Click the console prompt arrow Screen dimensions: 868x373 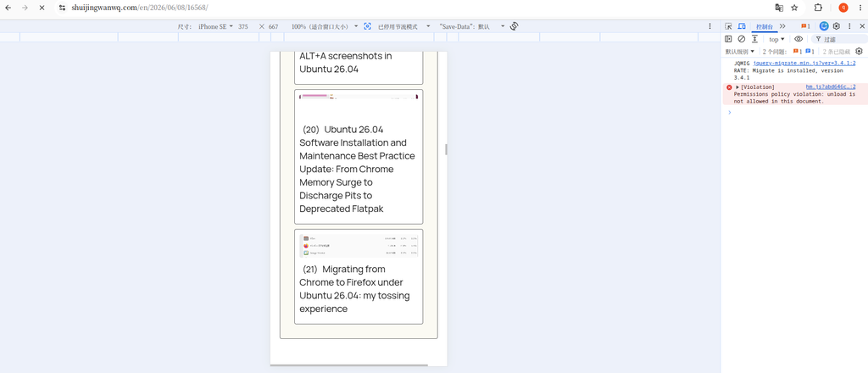[x=729, y=113]
